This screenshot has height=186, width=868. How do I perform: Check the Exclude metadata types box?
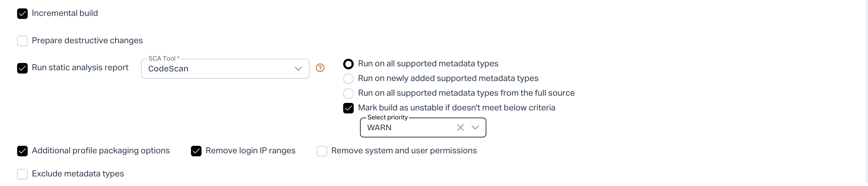click(22, 174)
